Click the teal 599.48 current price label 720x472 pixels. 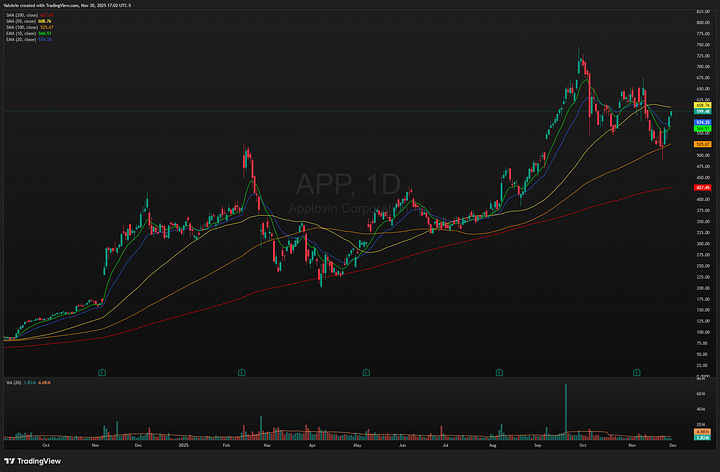[703, 112]
